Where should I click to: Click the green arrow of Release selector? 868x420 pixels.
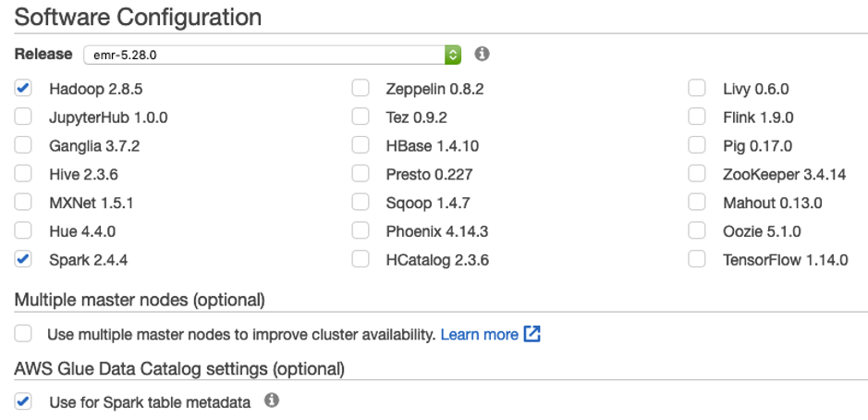pyautogui.click(x=453, y=55)
